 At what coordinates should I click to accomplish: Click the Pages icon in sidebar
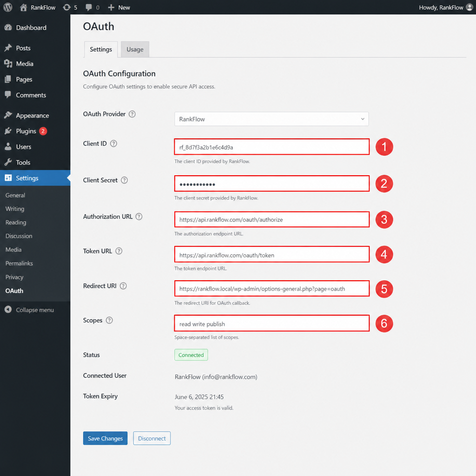[x=8, y=79]
